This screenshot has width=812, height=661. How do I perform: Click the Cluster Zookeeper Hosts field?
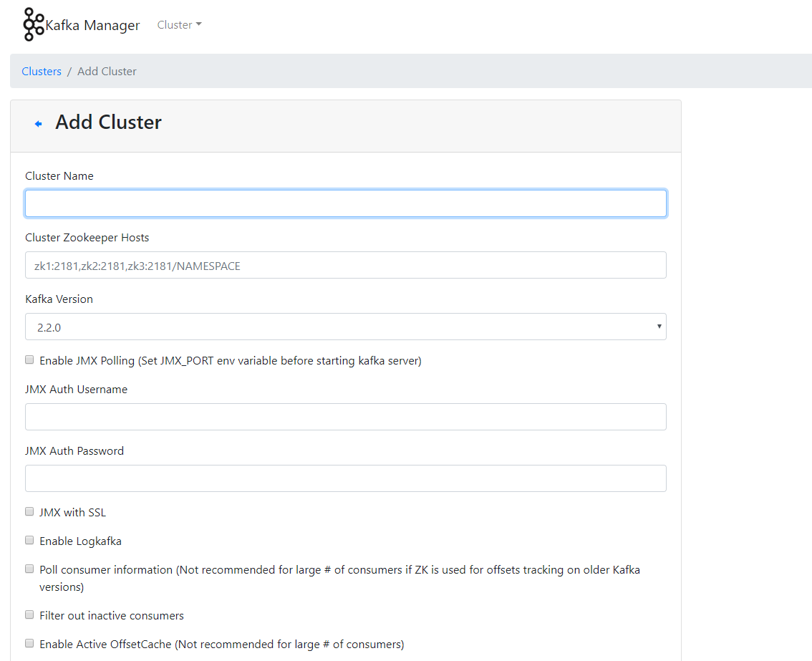345,265
